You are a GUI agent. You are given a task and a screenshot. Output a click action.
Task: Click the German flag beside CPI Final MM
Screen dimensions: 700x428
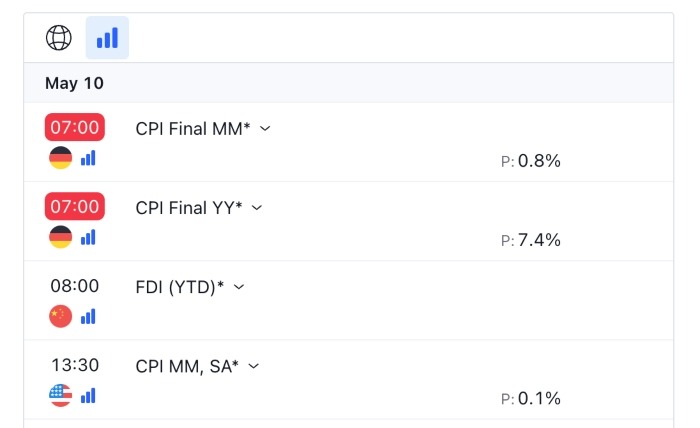(x=61, y=158)
